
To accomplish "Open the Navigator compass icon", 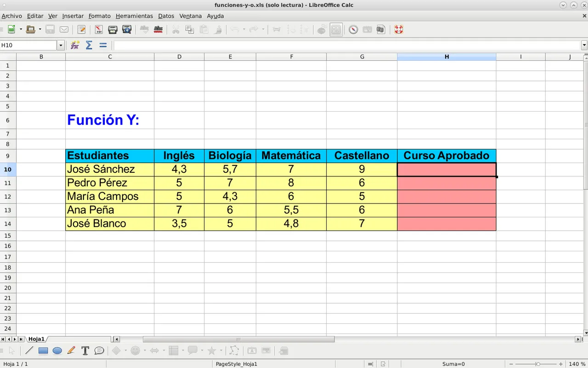I will [x=353, y=30].
